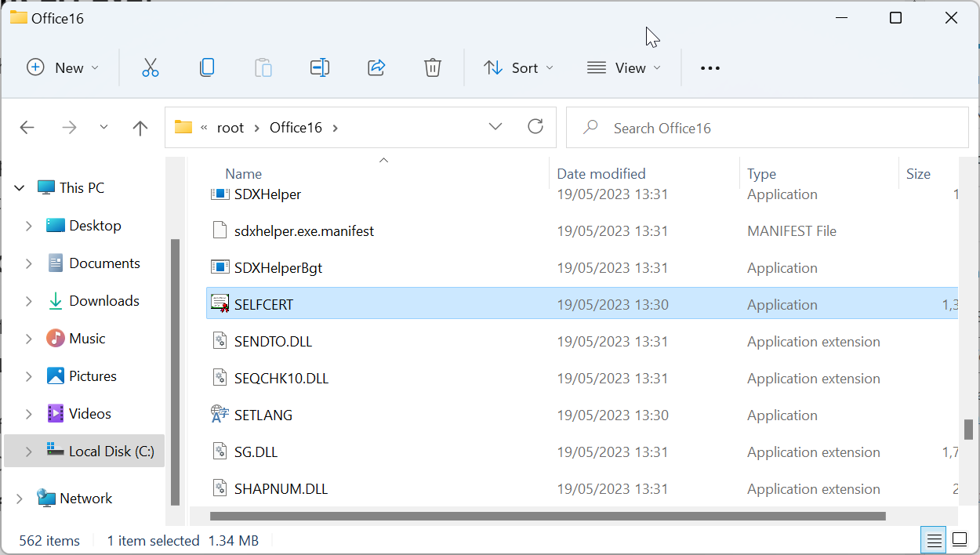Click the root breadcrumb in address bar
Image resolution: width=980 pixels, height=555 pixels.
pyautogui.click(x=230, y=128)
